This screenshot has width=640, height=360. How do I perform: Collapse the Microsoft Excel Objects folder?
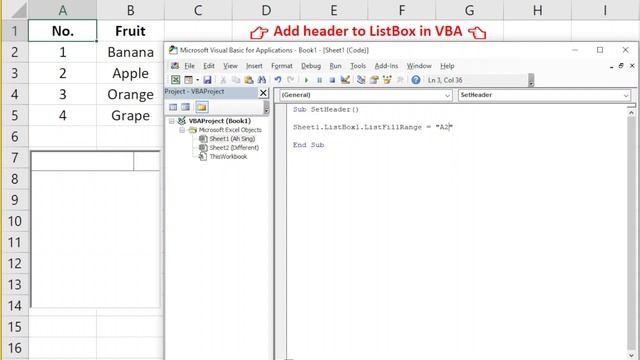(x=182, y=130)
